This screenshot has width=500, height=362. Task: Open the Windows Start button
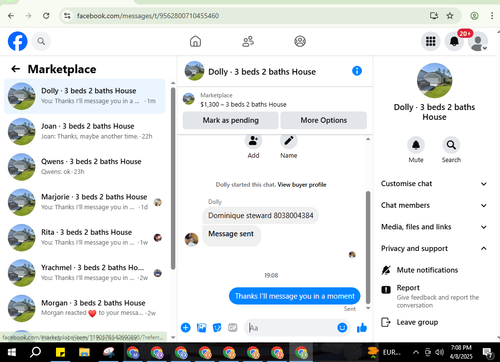click(x=12, y=352)
